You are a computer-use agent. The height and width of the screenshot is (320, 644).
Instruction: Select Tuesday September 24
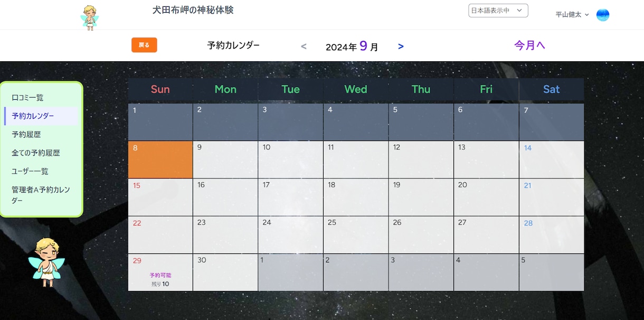[291, 235]
